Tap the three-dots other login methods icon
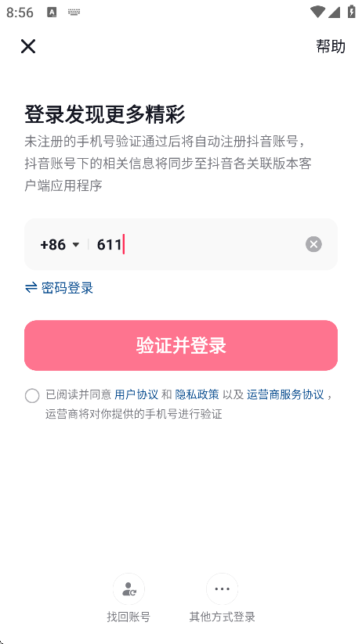The image size is (362, 644). point(223,589)
